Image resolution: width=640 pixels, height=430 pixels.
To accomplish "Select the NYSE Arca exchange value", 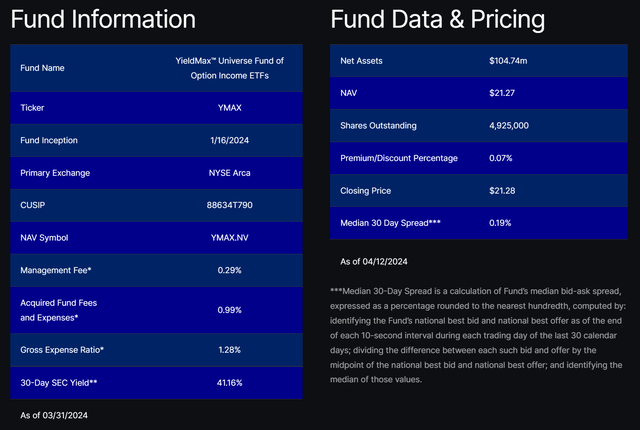I will (231, 173).
